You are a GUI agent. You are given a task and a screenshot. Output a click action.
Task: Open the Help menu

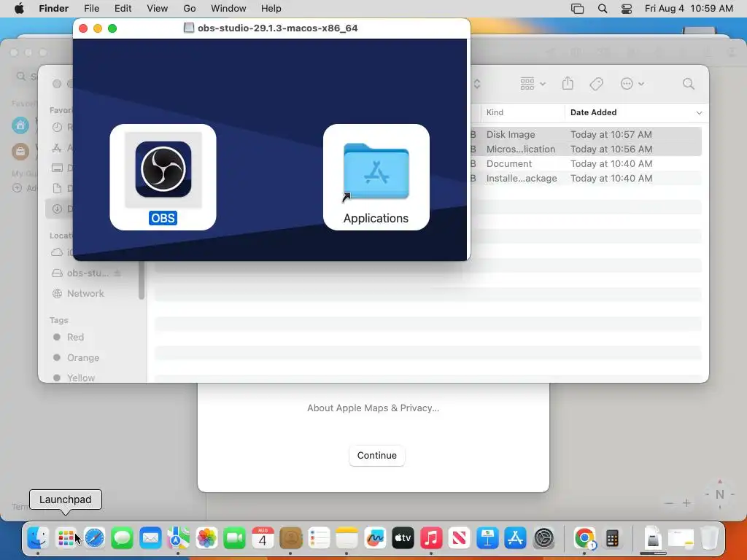click(x=271, y=9)
